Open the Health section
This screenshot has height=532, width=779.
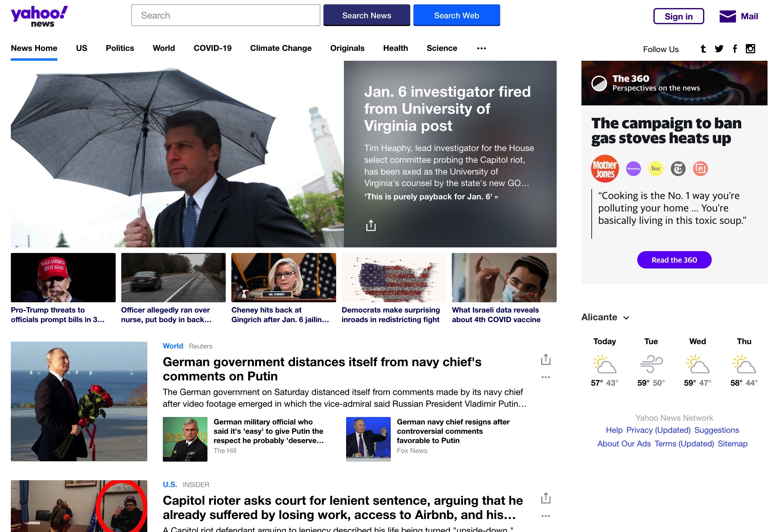click(x=395, y=48)
